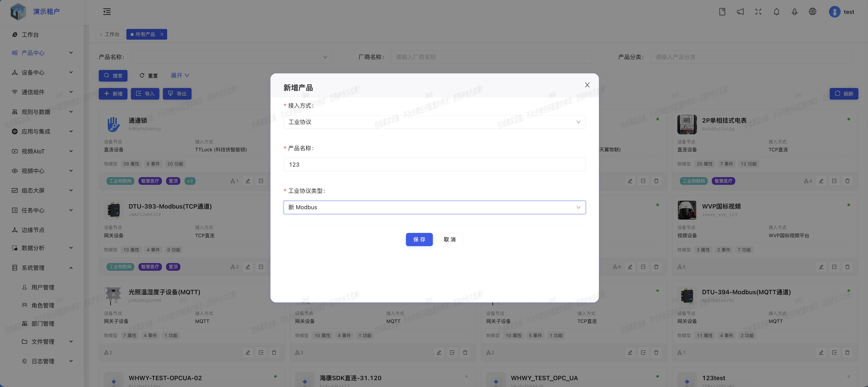The height and width of the screenshot is (387, 868).
Task: Export the 通通锁 product card
Action: click(261, 181)
